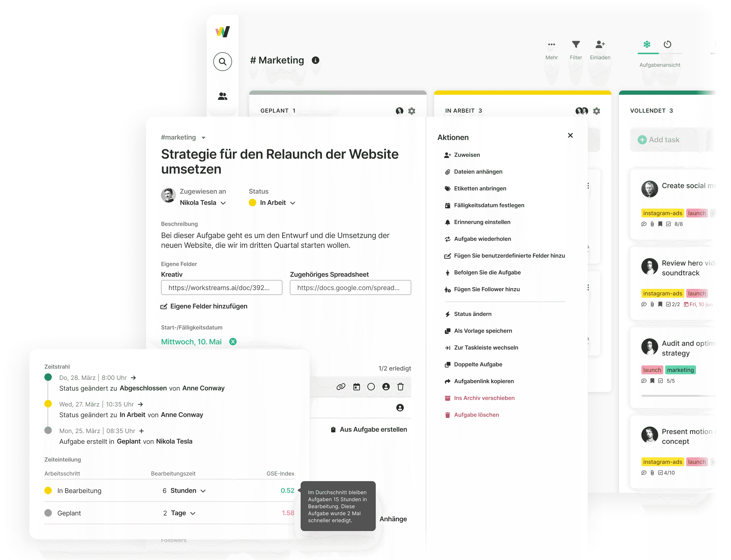Click the trash icon in subtask toolbar
The height and width of the screenshot is (560, 731).
pos(400,387)
